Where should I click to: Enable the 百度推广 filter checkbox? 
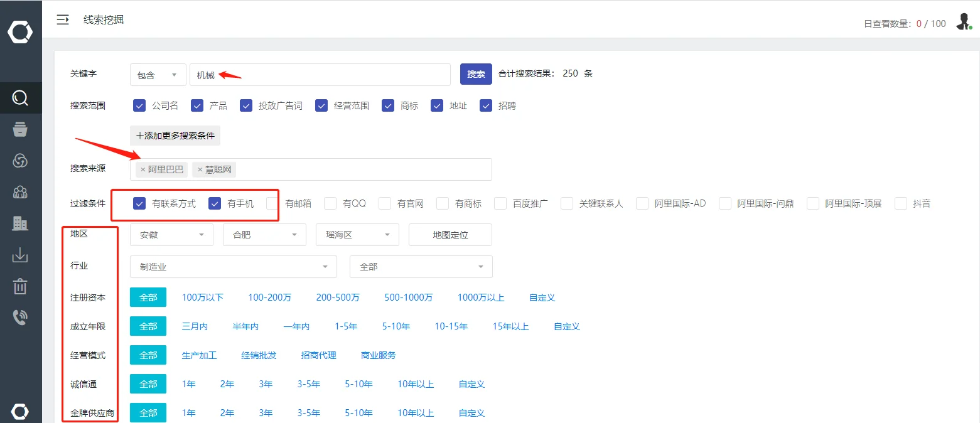pos(500,203)
